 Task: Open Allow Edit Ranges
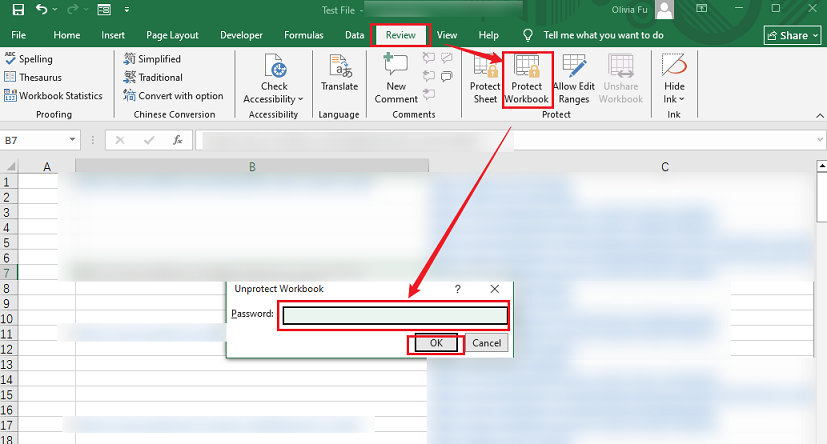click(574, 79)
